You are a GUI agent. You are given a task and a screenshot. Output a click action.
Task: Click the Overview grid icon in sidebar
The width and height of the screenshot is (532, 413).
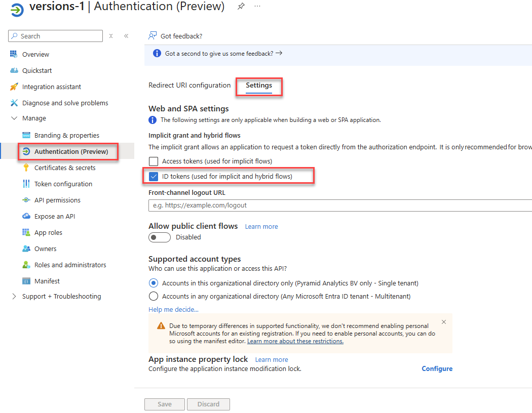[x=14, y=54]
